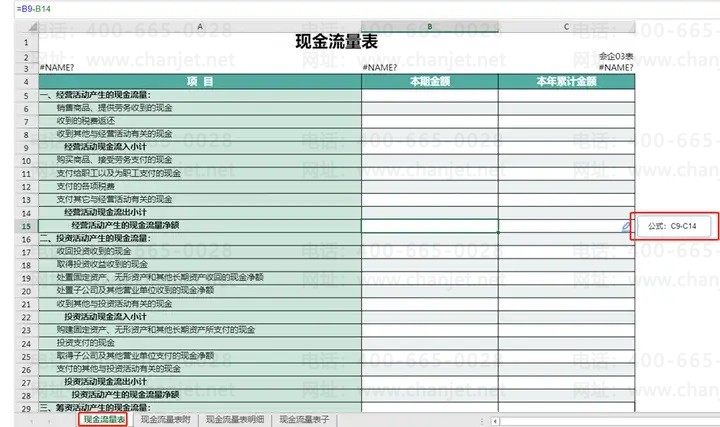
Task: Click cell 投资活动现金流出小计
Action: tap(200, 382)
